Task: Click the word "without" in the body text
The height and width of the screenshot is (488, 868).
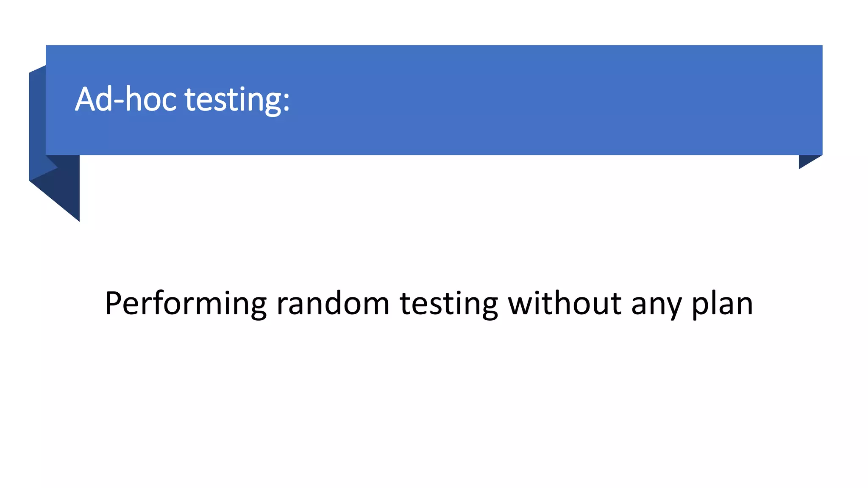Action: click(565, 304)
